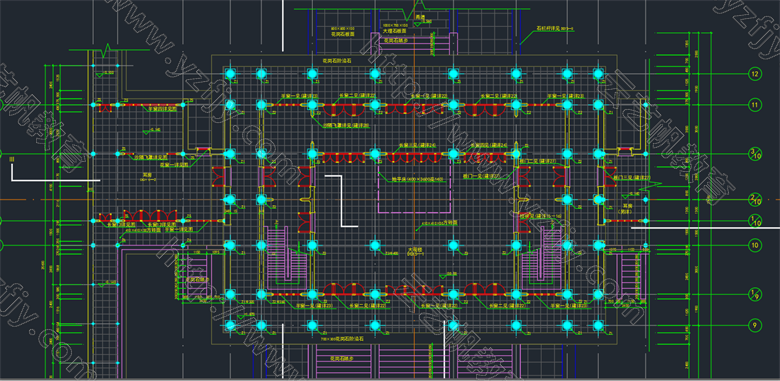Select the 大理石地面 label at top
The image size is (780, 381).
click(x=393, y=31)
